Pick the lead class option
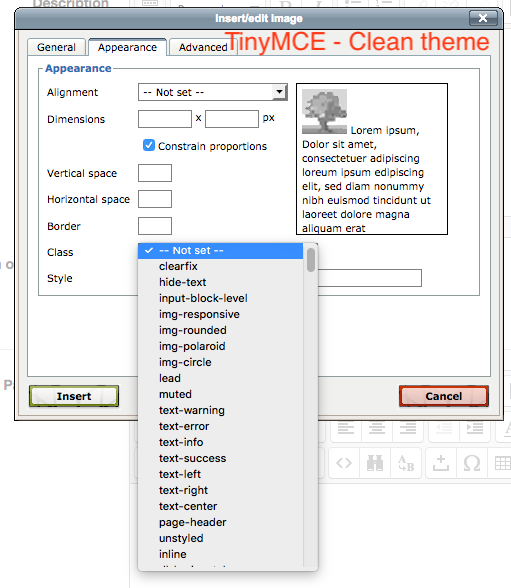Image resolution: width=511 pixels, height=588 pixels. click(220, 378)
